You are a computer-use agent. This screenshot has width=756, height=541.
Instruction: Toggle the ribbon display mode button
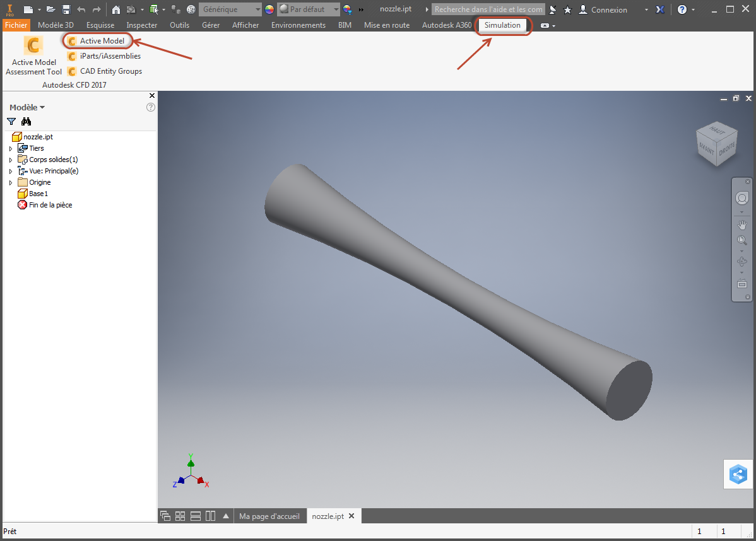point(545,25)
